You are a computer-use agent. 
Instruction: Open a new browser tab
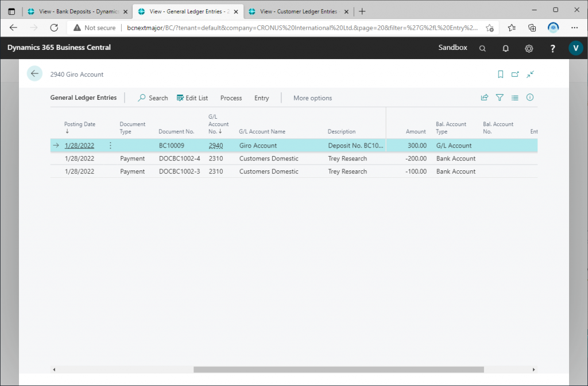tap(362, 11)
